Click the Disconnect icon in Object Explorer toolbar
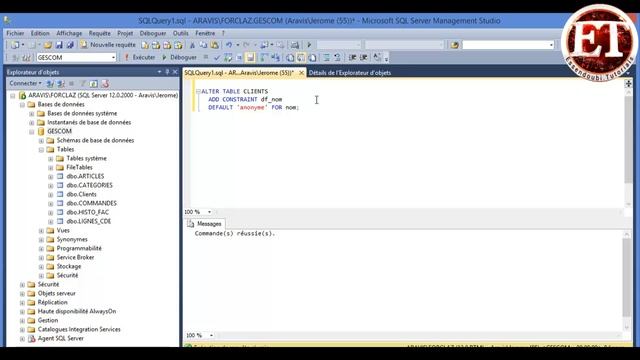The width and height of the screenshot is (640, 360). (x=61, y=83)
